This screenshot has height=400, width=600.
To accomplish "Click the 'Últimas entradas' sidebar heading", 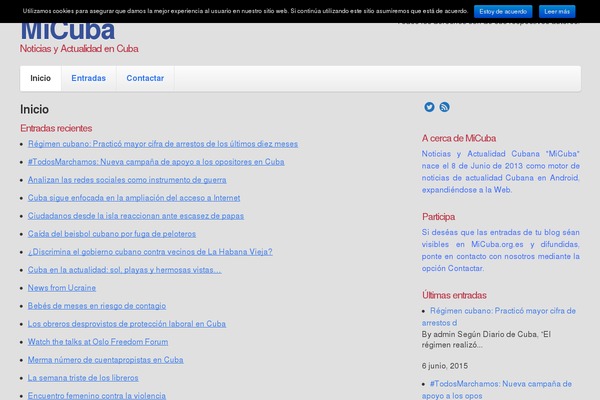I will point(454,295).
